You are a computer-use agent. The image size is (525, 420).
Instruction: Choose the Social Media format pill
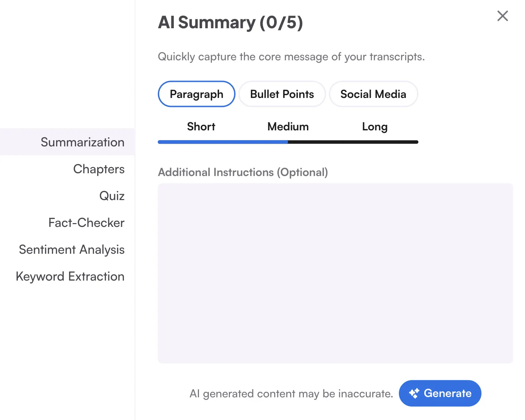(373, 94)
